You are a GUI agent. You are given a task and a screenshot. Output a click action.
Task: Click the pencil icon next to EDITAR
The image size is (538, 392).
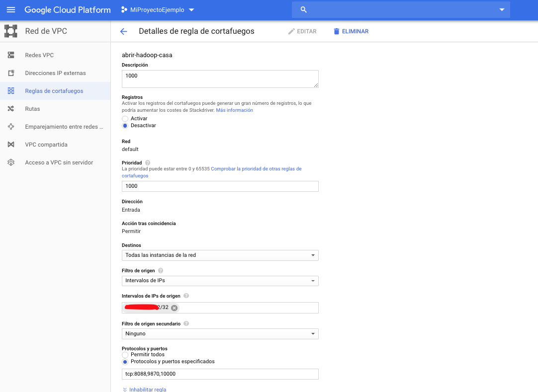(291, 32)
